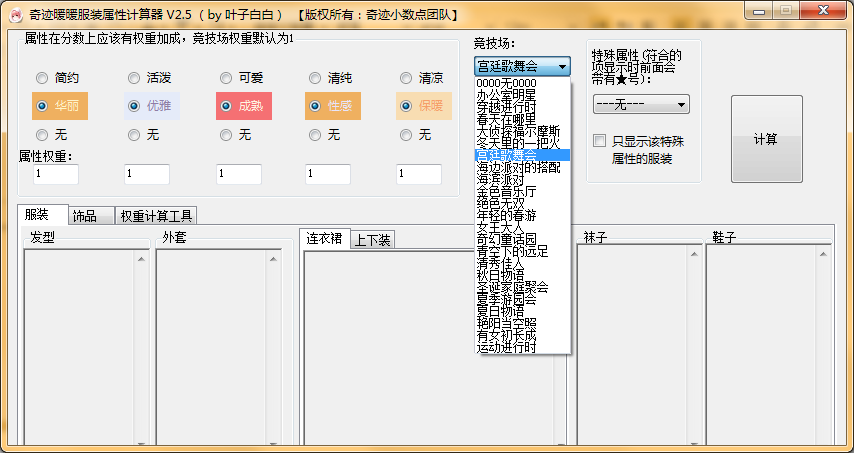Select the 简约 radio button
The image size is (854, 453).
point(42,78)
